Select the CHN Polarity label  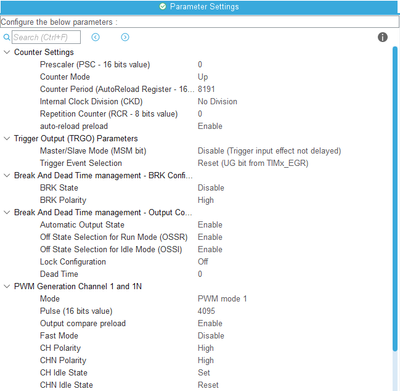pyautogui.click(x=63, y=361)
